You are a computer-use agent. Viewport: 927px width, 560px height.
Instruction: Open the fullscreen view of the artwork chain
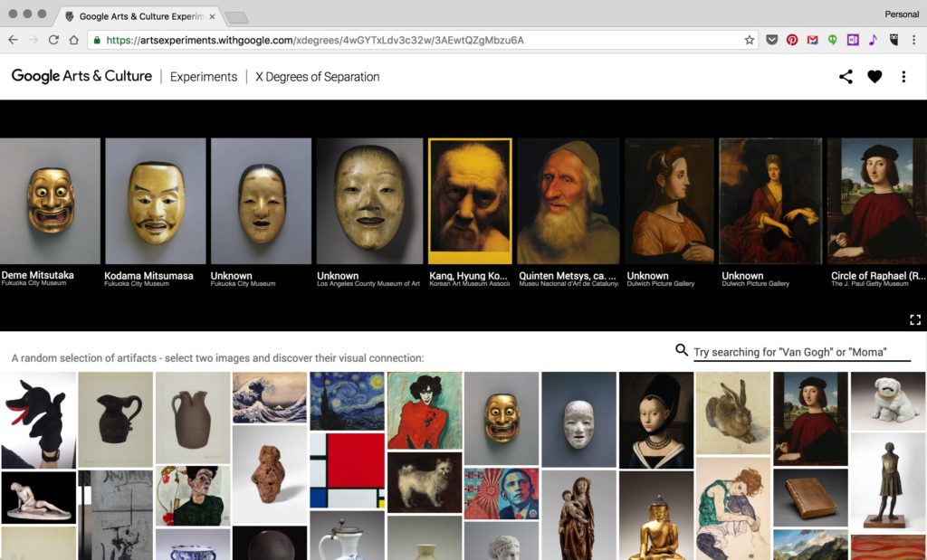click(x=913, y=318)
